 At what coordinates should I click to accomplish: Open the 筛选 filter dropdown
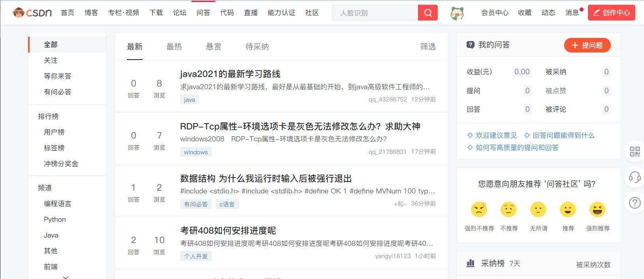click(x=428, y=47)
